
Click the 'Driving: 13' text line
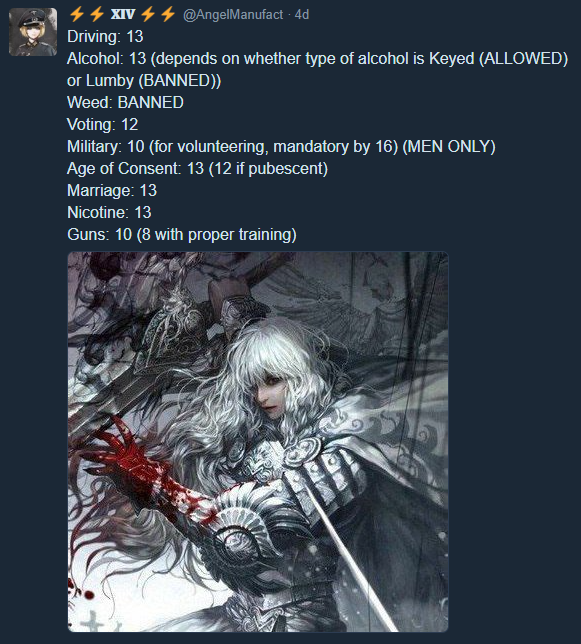(105, 37)
